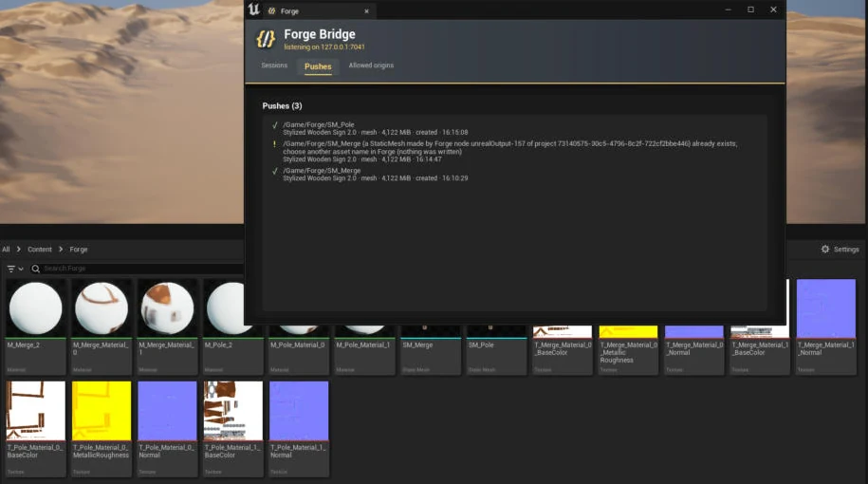Switch to the Sessions tab
The width and height of the screenshot is (868, 484).
[274, 65]
